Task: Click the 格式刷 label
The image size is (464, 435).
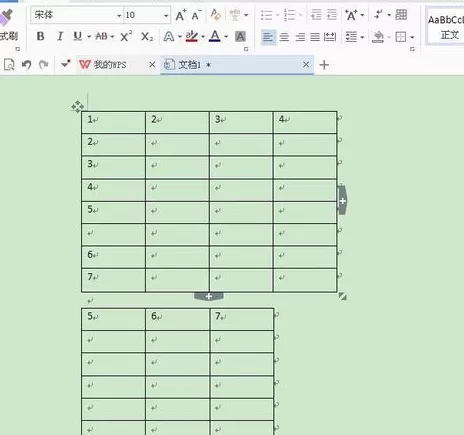Action: tap(9, 36)
